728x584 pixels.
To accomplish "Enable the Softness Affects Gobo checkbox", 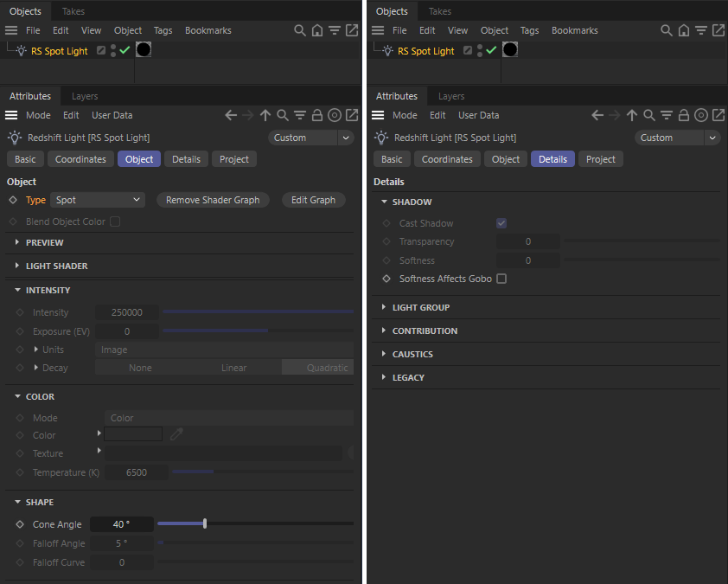I will pos(501,279).
